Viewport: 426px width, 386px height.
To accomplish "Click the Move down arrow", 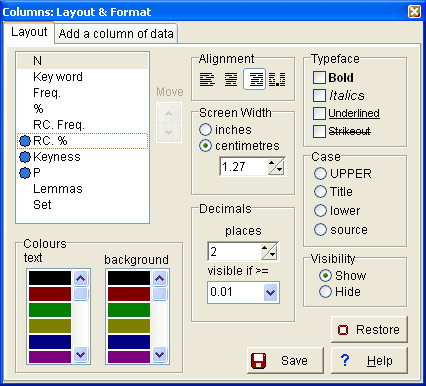I will pyautogui.click(x=169, y=132).
